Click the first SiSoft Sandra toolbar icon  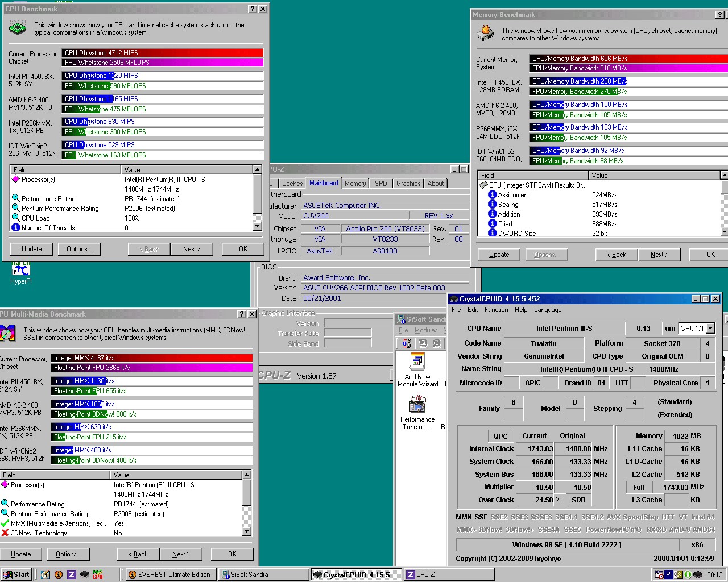[407, 343]
